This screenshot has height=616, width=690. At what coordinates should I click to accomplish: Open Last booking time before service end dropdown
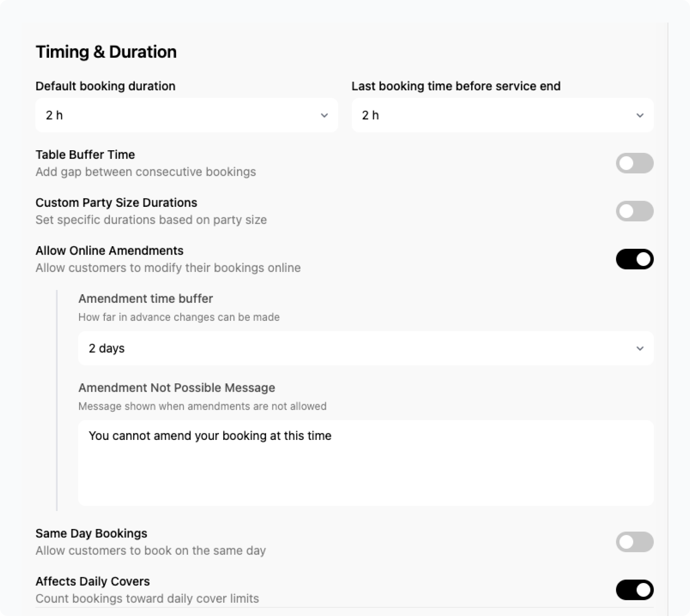[x=502, y=116]
